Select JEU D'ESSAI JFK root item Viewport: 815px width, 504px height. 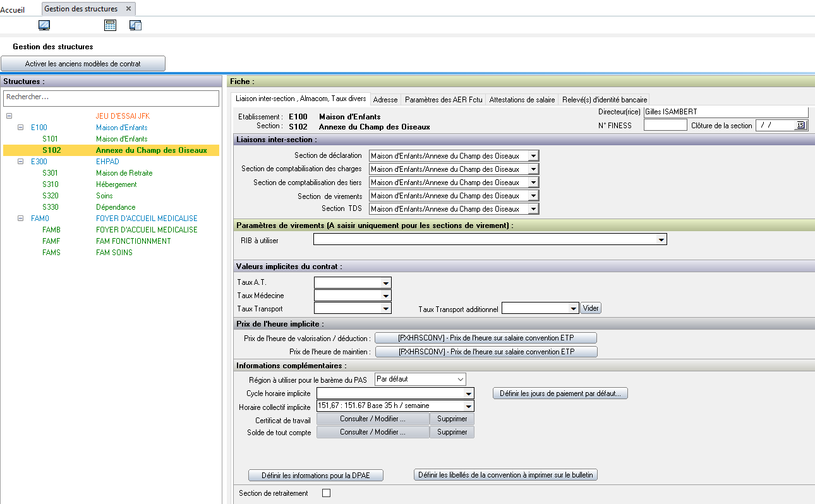(111, 116)
